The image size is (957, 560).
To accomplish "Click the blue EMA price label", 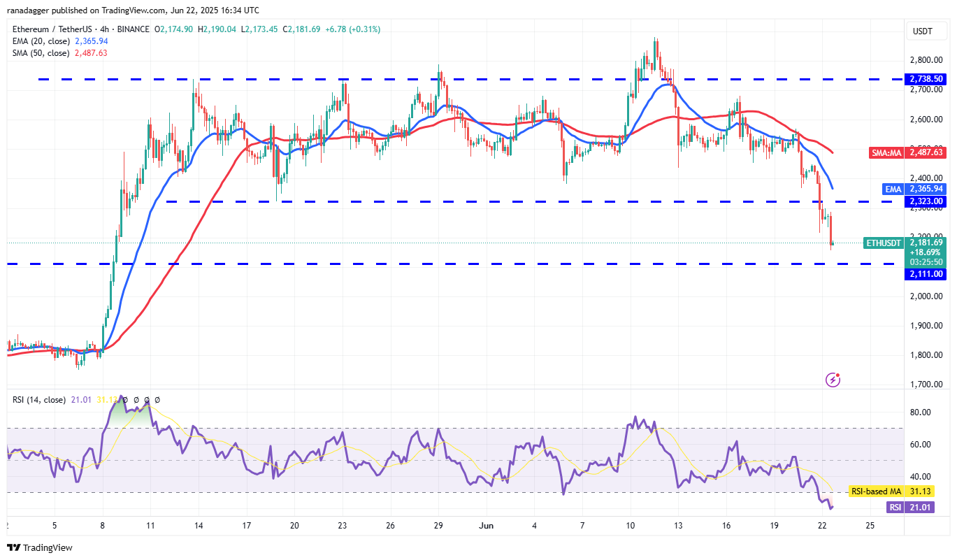I will [x=893, y=189].
